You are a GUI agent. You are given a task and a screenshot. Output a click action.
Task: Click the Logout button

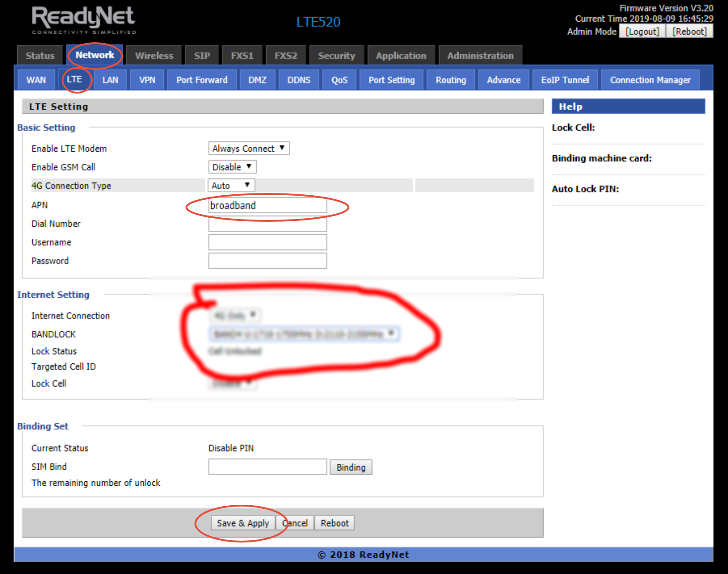642,31
